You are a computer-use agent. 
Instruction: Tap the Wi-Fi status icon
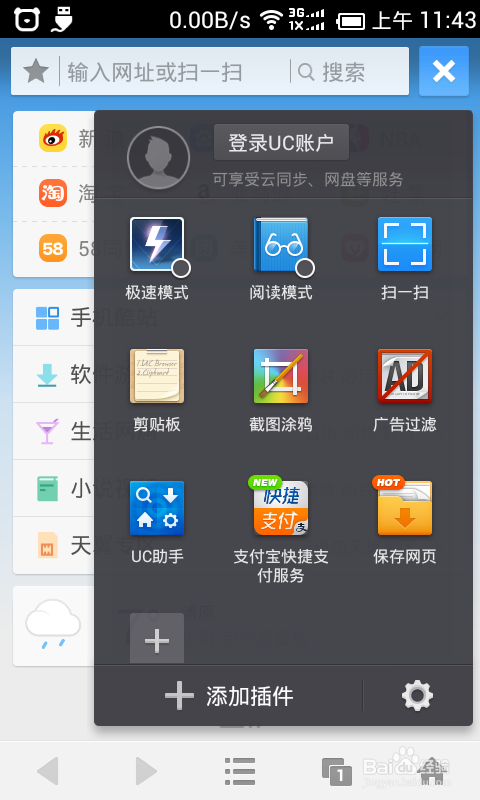(x=271, y=20)
